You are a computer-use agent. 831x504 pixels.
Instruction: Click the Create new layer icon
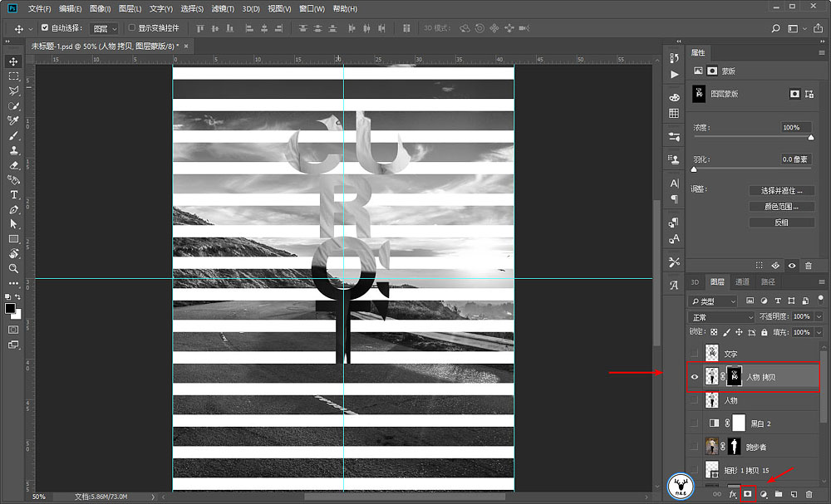click(794, 494)
